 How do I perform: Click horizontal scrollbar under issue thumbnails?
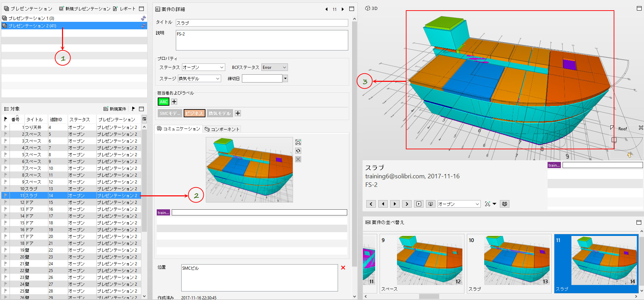tap(429, 297)
